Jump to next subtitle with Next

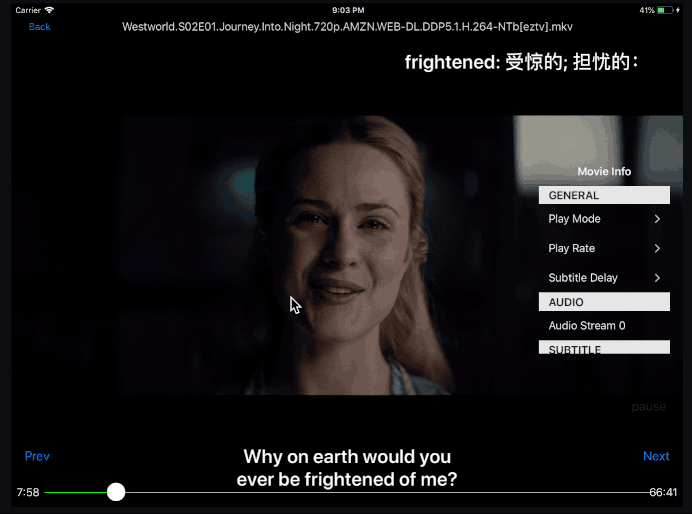click(656, 456)
